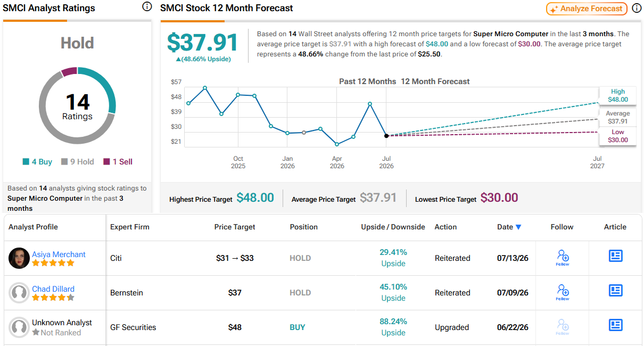Click Upside / Downside column header
The height and width of the screenshot is (346, 644).
pos(393,227)
